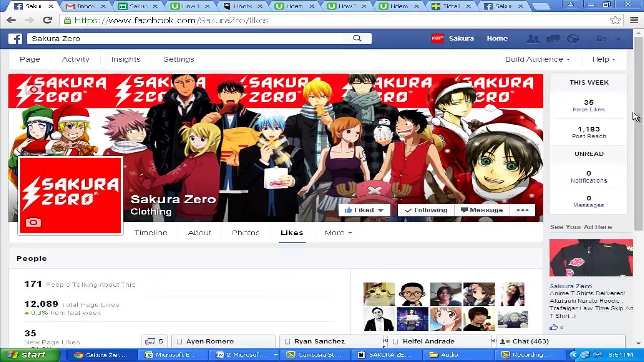Switch to the Hootsuite browser tab
The image size is (644, 362).
242,6
